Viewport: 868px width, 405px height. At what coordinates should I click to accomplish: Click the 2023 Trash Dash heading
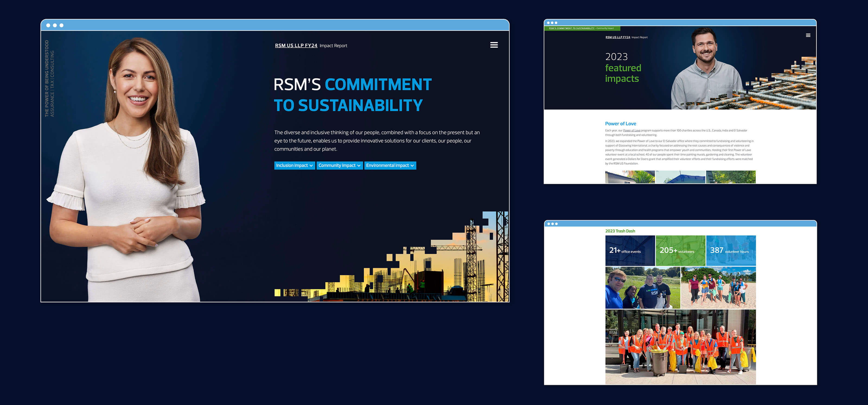click(620, 231)
